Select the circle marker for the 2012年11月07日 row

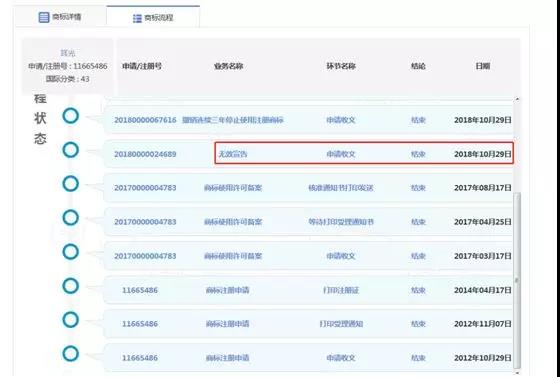pos(71,320)
